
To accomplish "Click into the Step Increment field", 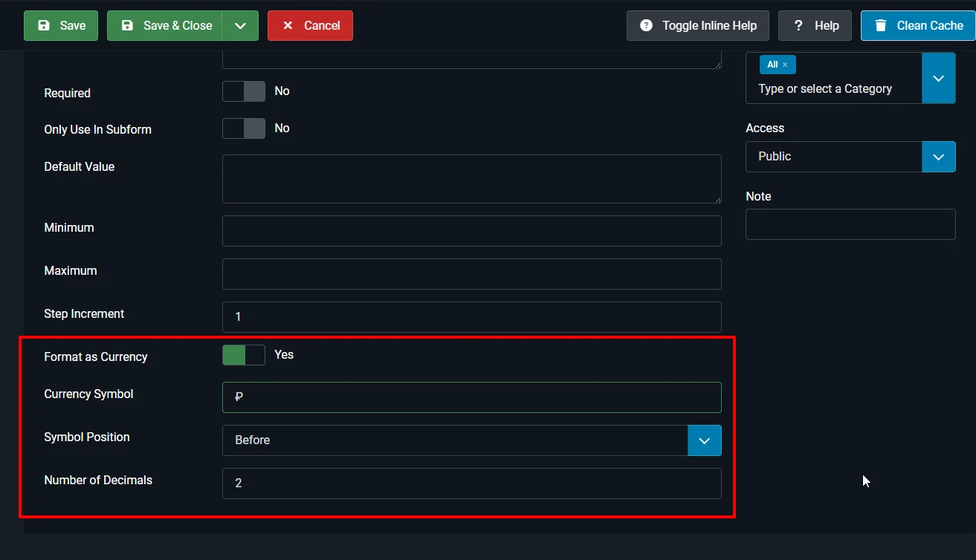I will coord(471,317).
